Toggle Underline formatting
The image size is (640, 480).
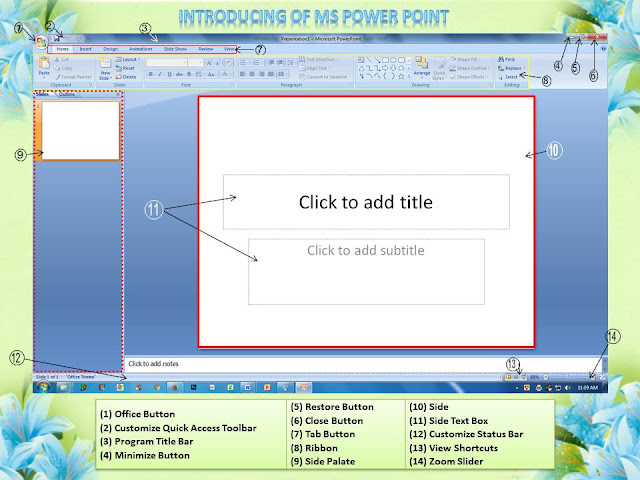click(169, 74)
